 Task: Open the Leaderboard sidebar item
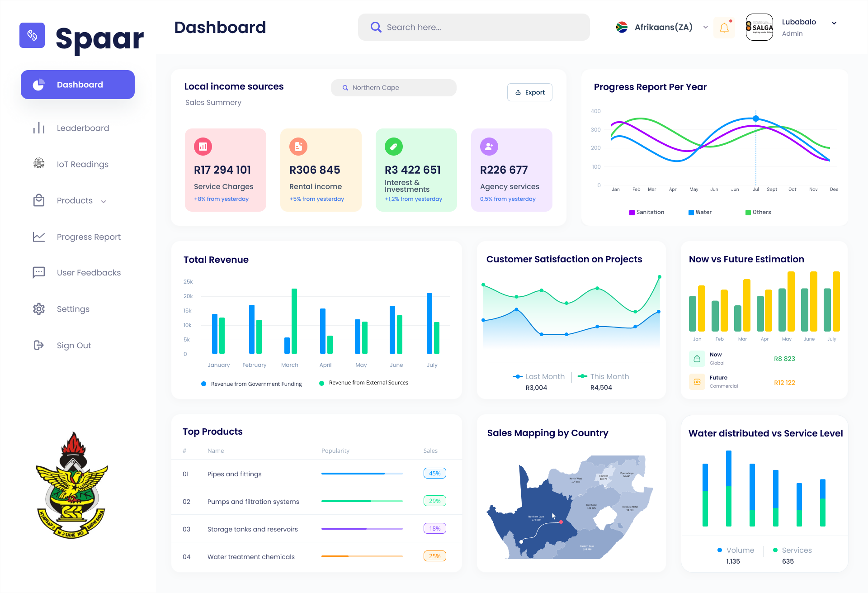(x=83, y=128)
